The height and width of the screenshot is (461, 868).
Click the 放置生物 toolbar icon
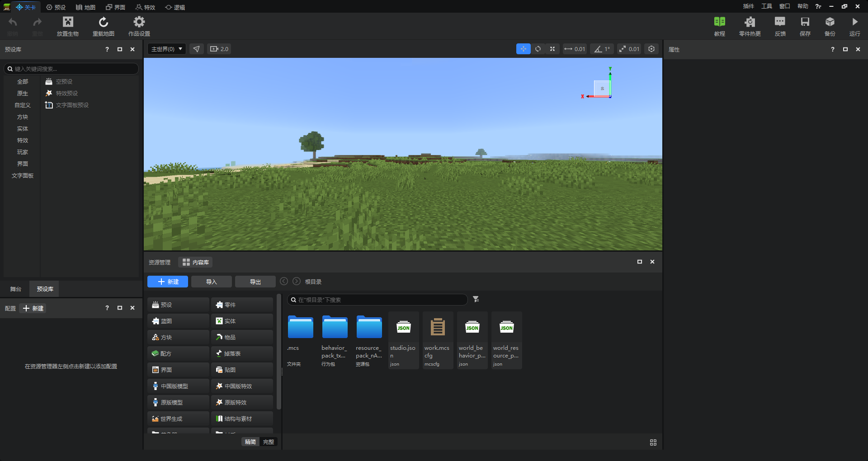point(68,26)
